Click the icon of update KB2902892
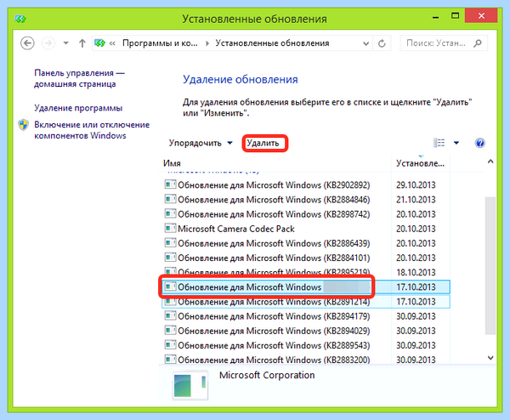The height and width of the screenshot is (420, 510). pos(170,184)
